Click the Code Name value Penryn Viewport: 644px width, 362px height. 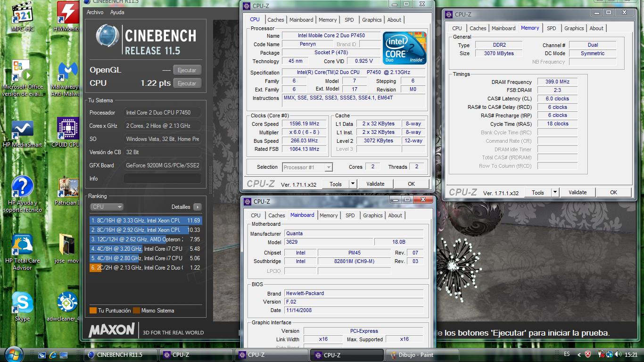307,44
